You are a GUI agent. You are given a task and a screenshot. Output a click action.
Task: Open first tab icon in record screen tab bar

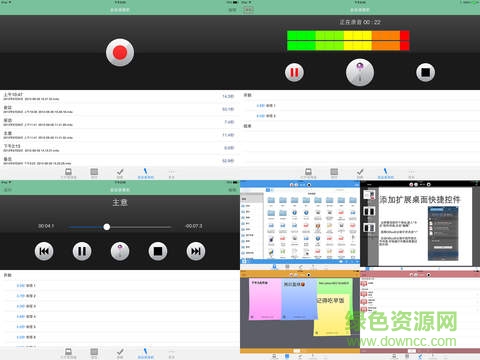pos(68,173)
